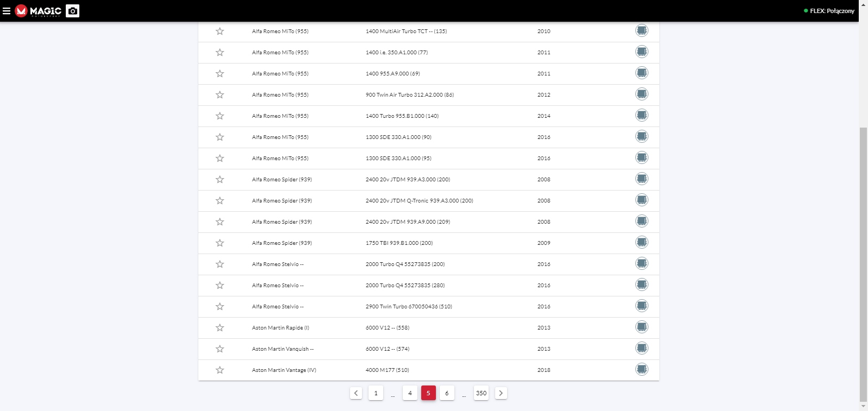
Task: Toggle favorite star for MiTo 1400 MultiAir Turbo TCT
Action: coord(220,31)
